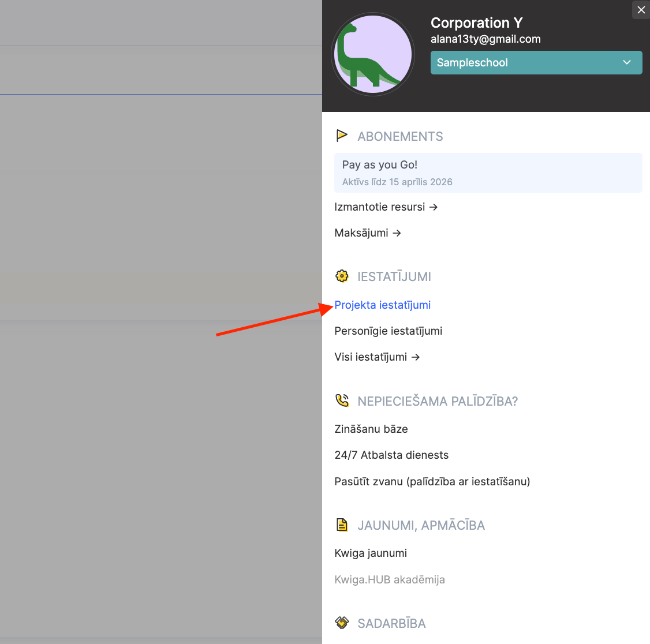Click the Jaunumi document icon
The height and width of the screenshot is (644, 650).
[342, 525]
